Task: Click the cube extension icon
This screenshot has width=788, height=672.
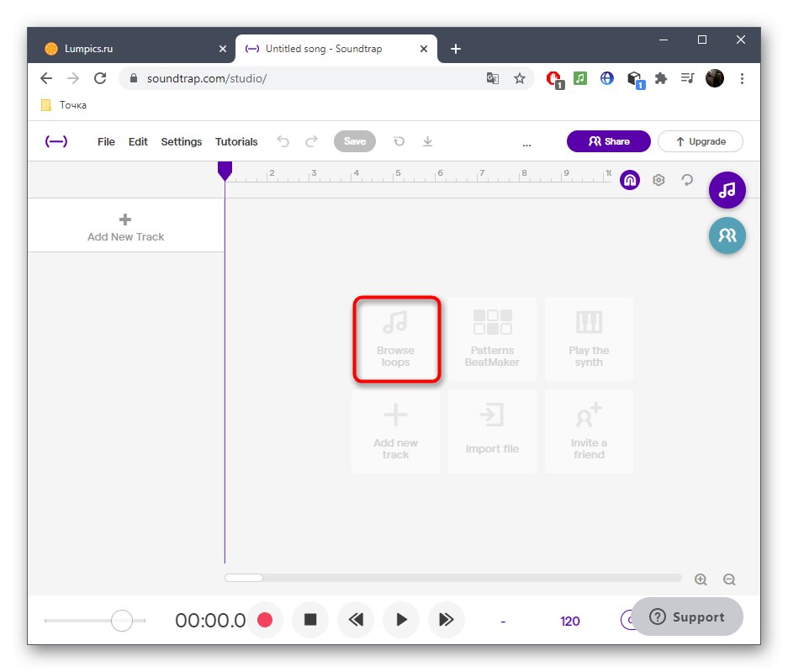Action: [635, 79]
